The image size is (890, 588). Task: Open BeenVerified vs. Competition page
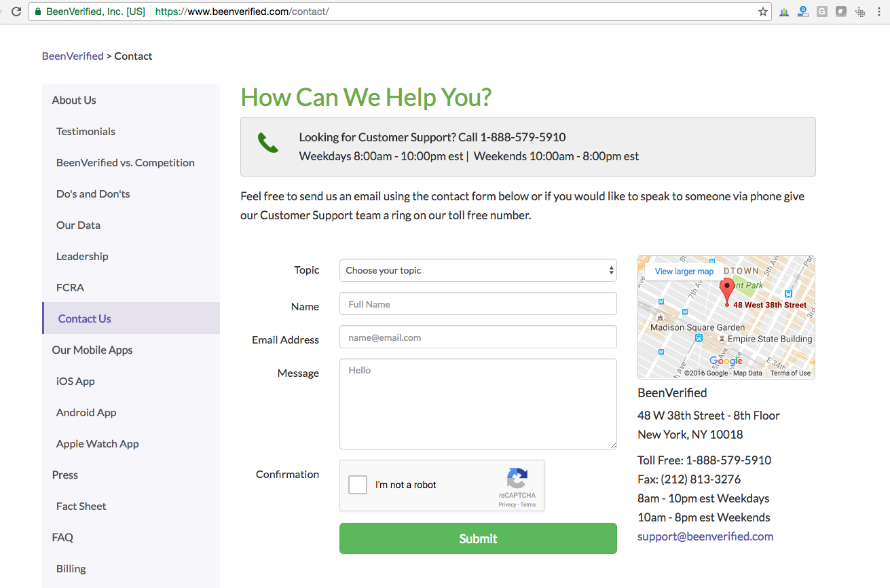126,162
